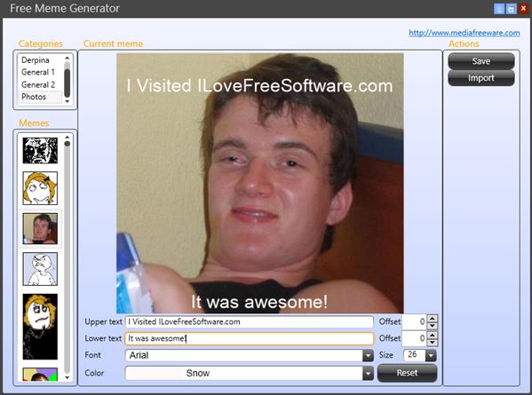532x395 pixels.
Task: Click the Categories list scroll up arrow
Action: coord(67,58)
